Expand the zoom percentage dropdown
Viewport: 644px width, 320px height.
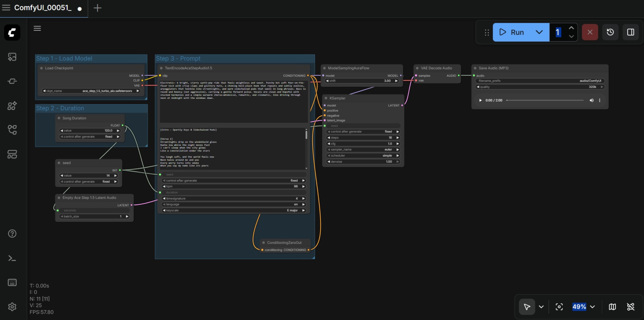[x=593, y=307]
